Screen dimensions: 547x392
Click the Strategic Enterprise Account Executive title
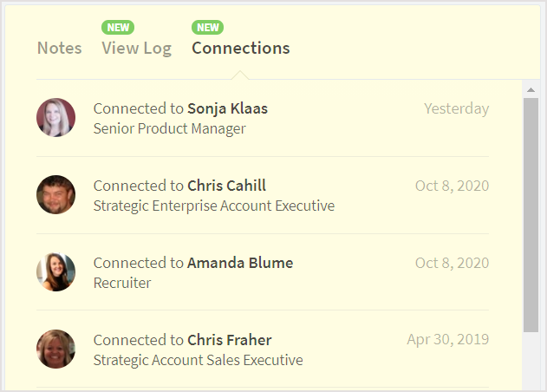[214, 206]
